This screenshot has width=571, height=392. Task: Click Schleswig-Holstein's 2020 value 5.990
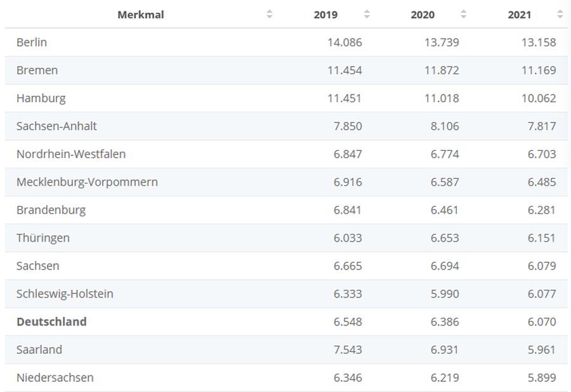coord(445,294)
